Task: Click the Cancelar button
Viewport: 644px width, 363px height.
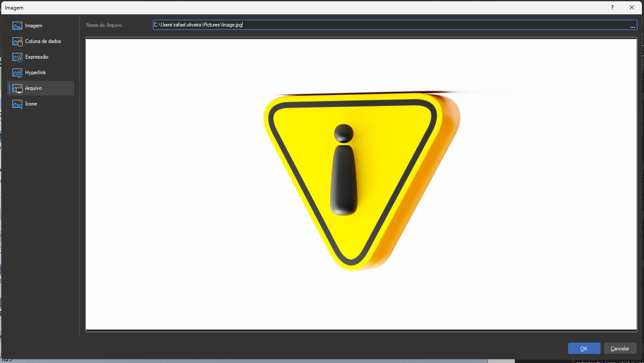Action: click(620, 348)
